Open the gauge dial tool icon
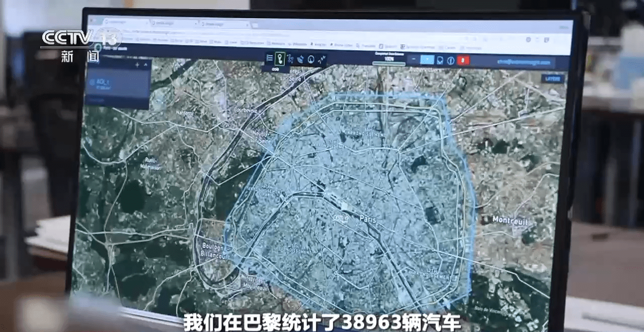644x332 pixels. tap(311, 59)
